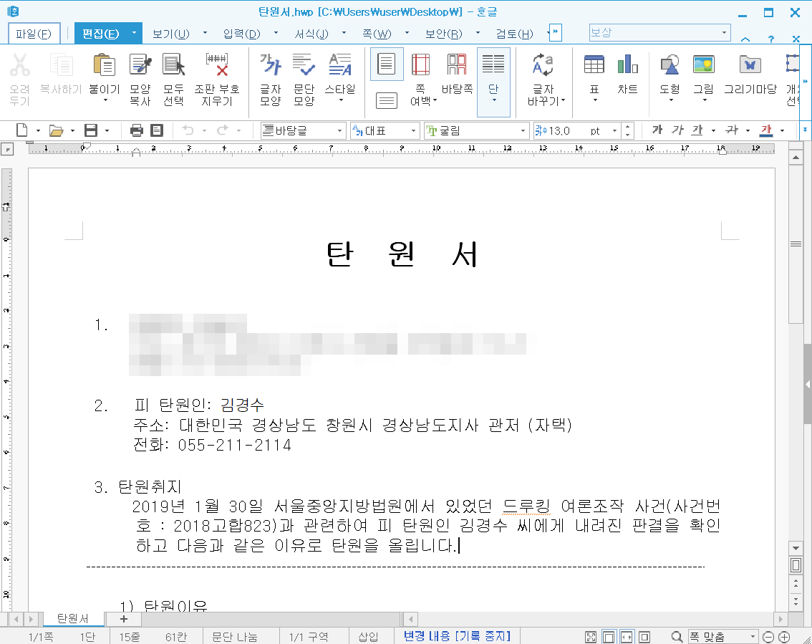The width and height of the screenshot is (812, 644).
Task: Open the 바탕글 style dropdown
Action: click(x=339, y=131)
